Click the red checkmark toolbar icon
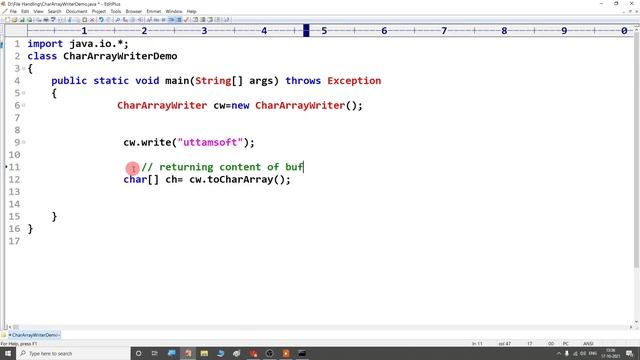 (x=187, y=20)
